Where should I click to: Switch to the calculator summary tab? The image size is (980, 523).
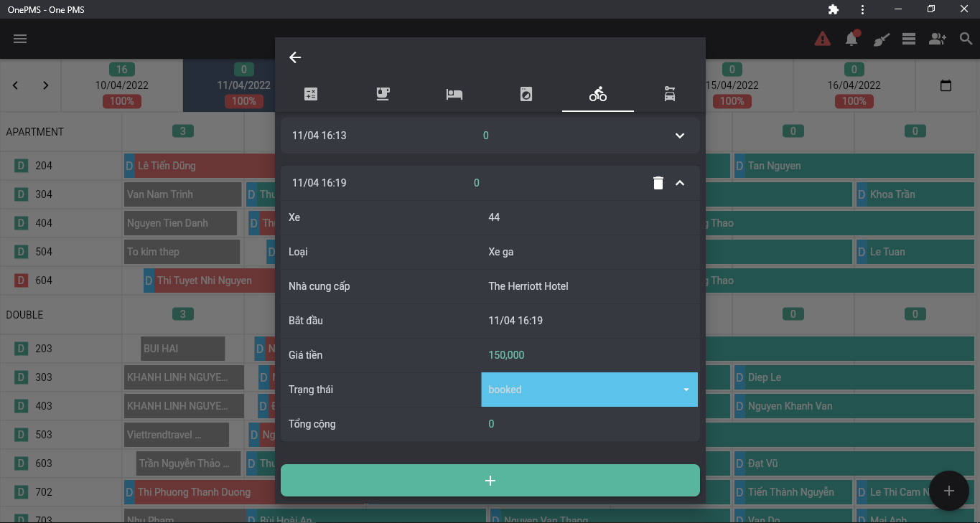[311, 94]
